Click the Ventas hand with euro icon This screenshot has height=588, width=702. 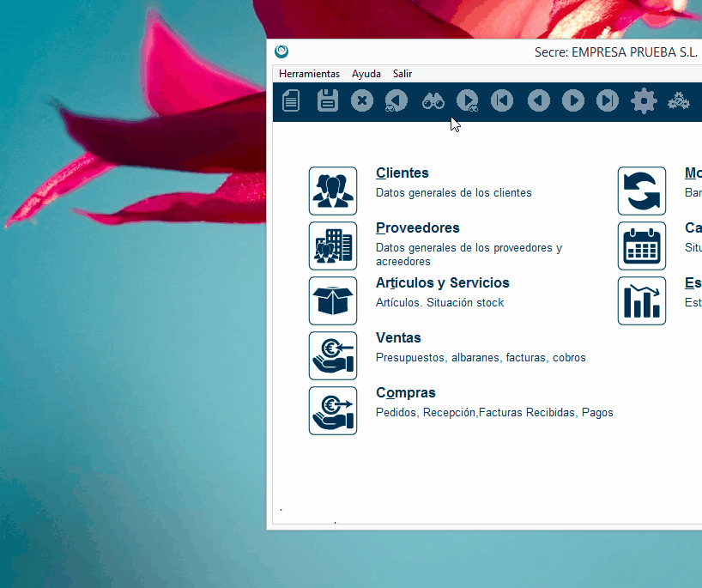(333, 355)
